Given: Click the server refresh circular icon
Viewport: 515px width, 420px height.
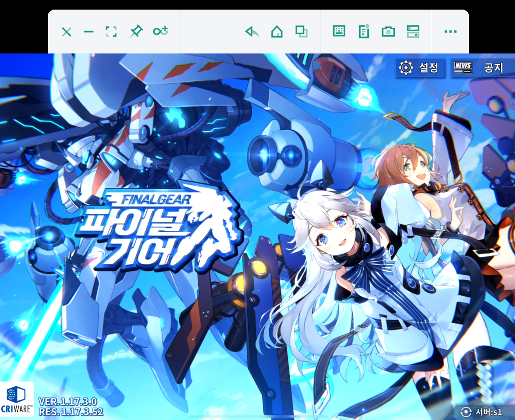Looking at the screenshot, I should click(466, 412).
